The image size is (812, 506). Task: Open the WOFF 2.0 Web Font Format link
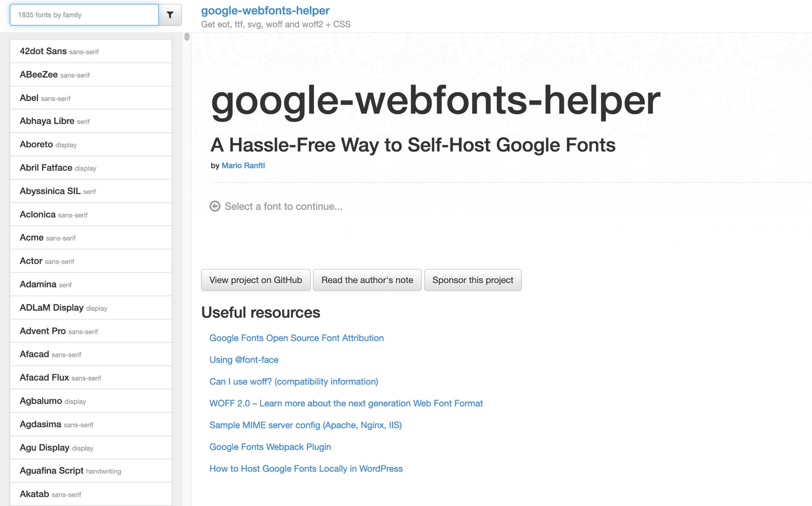pyautogui.click(x=346, y=403)
